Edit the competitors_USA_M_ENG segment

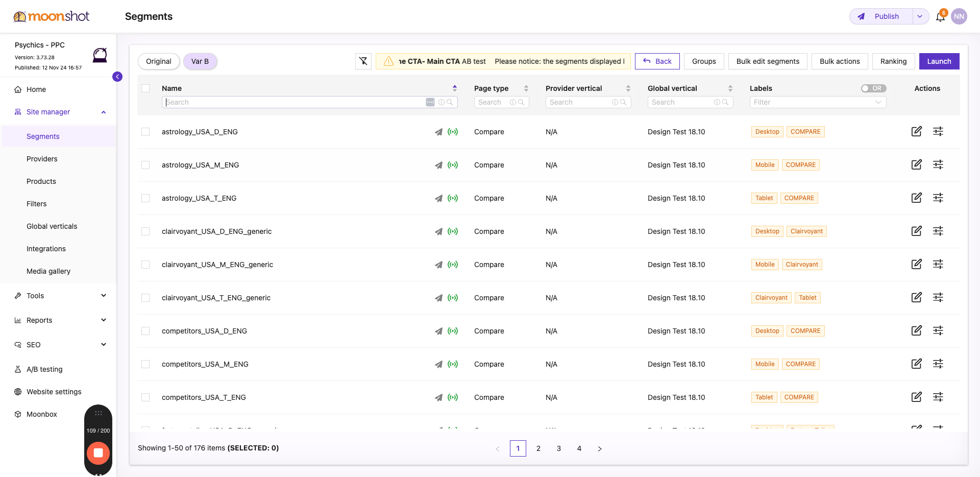[x=917, y=364]
